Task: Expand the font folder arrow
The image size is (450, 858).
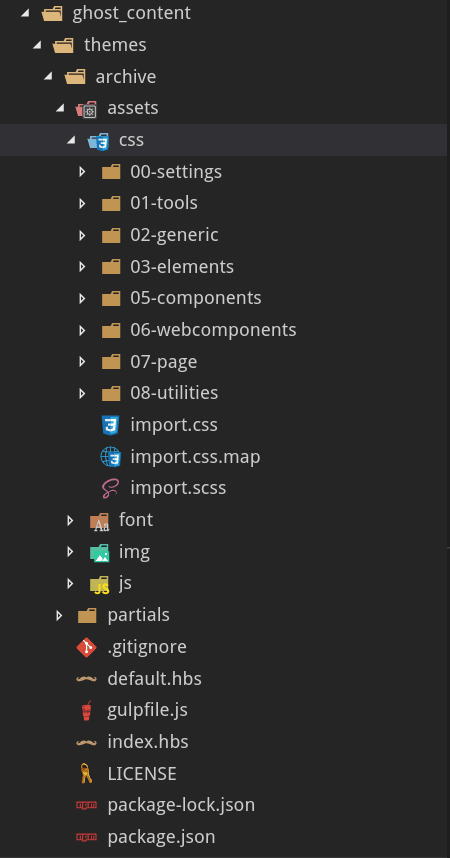Action: 70,520
